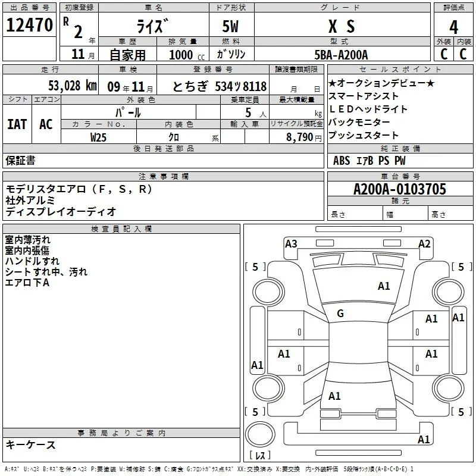Click the rear-right wheel circle

tap(448, 388)
